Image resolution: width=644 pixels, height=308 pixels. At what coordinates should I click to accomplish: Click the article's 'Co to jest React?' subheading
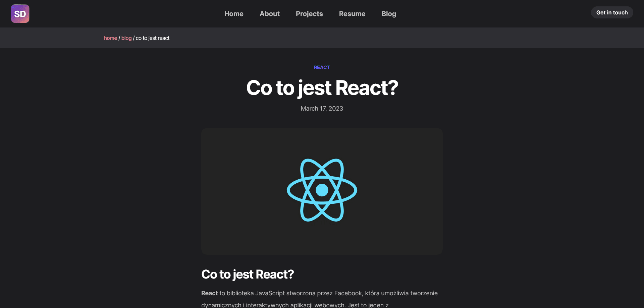pos(247,274)
